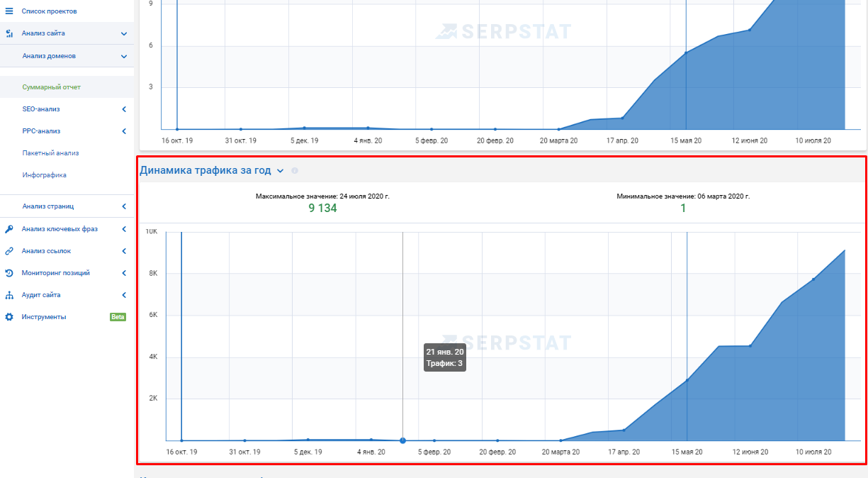
Task: Open the hamburger menu icon beside Список проектов
Action: [9, 11]
